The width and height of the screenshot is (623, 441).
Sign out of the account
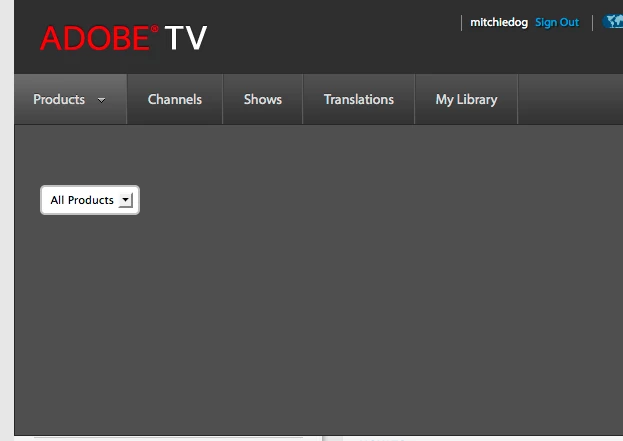(557, 23)
